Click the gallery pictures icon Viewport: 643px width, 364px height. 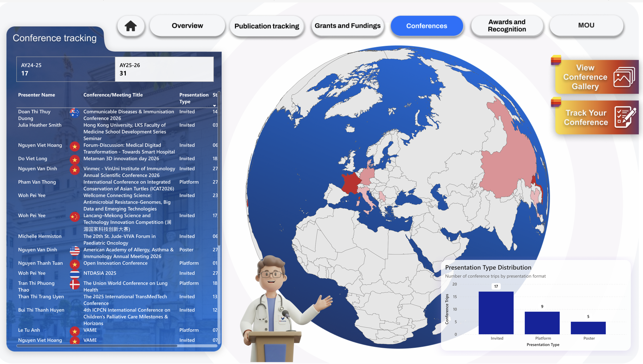[x=624, y=77]
